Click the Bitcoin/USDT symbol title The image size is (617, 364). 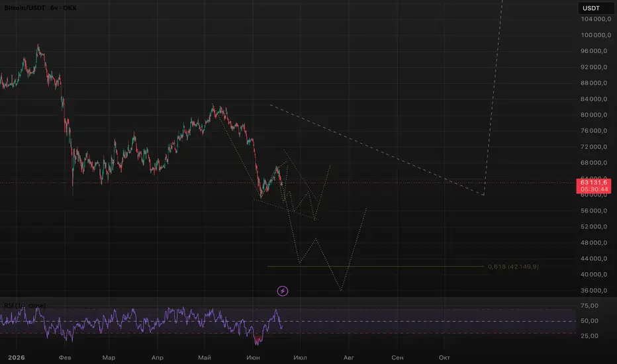[24, 8]
